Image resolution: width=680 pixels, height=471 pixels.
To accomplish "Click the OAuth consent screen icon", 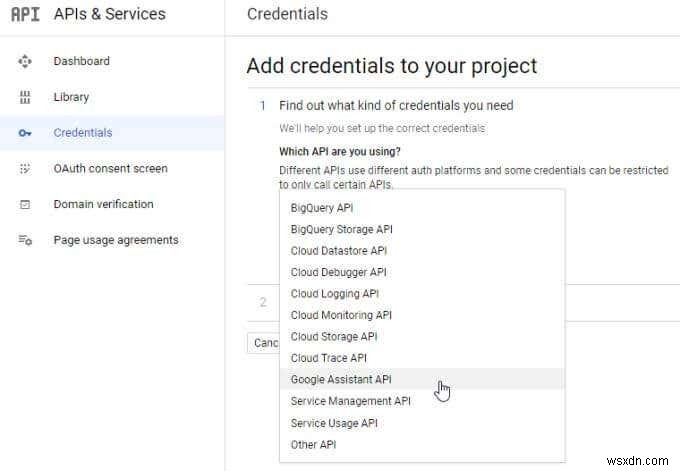I will click(26, 169).
